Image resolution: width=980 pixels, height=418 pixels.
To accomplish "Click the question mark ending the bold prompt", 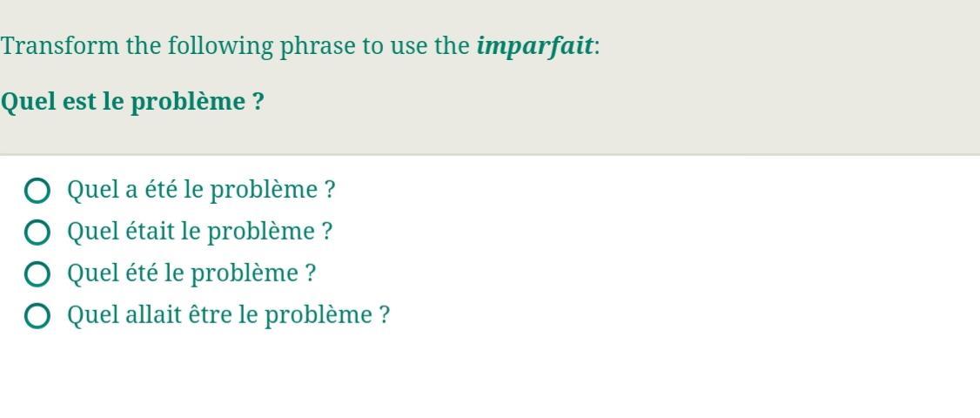I will (258, 102).
